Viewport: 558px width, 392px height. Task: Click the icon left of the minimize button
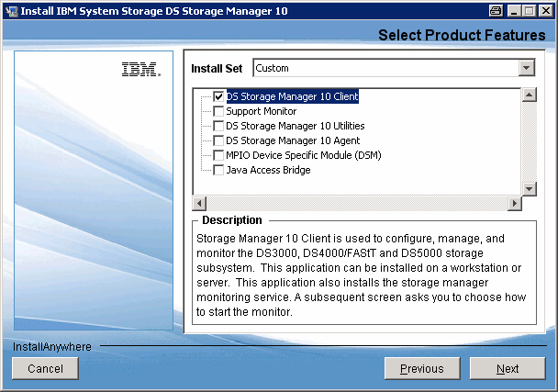coord(497,10)
